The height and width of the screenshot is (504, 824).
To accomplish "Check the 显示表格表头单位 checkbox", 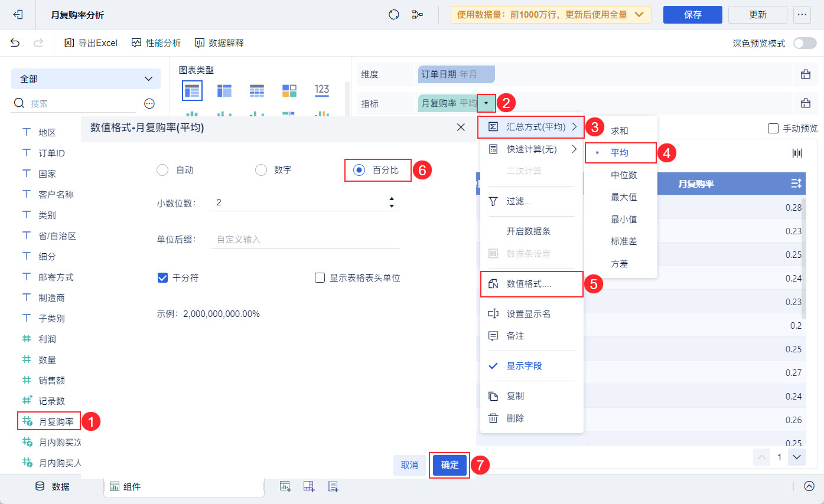I will pos(320,277).
